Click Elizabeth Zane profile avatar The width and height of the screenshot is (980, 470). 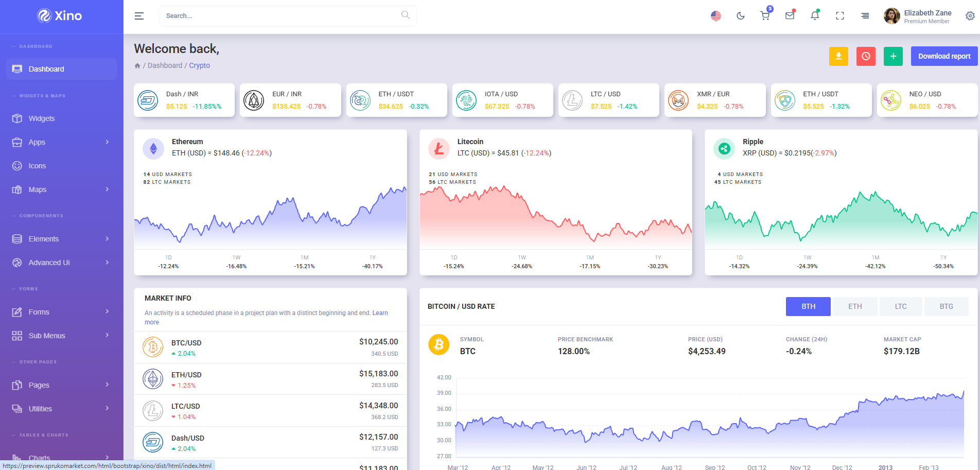pos(892,16)
